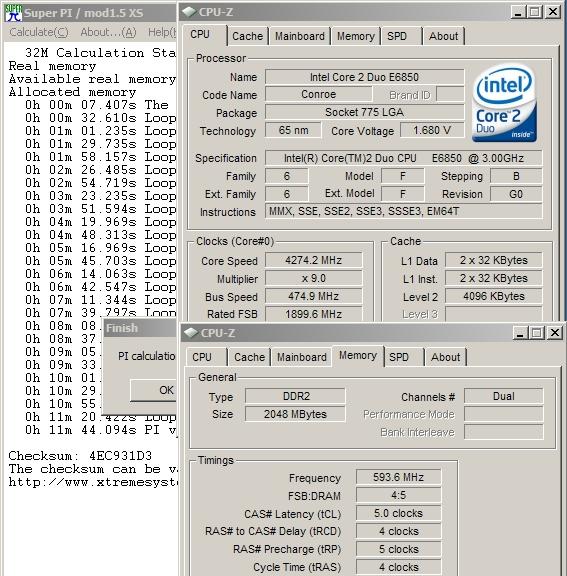
Task: Click Core Speed value 4274.2 MHz
Action: point(314,260)
